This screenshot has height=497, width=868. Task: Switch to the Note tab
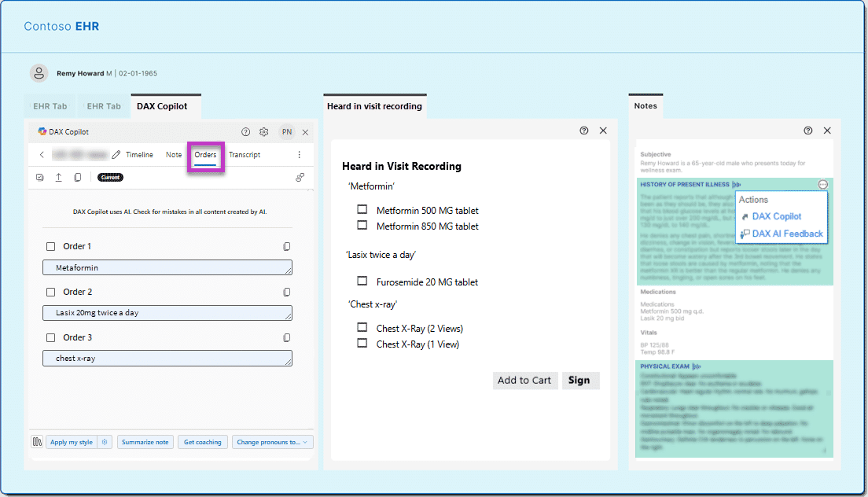coord(173,154)
